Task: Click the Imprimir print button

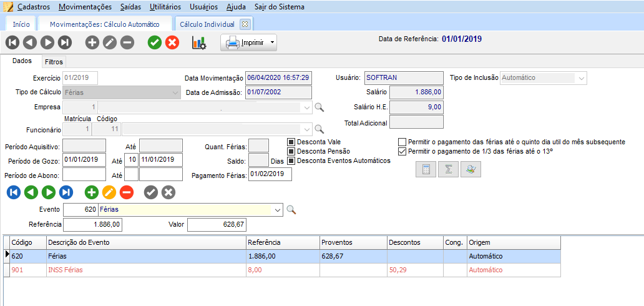Action: click(x=243, y=43)
